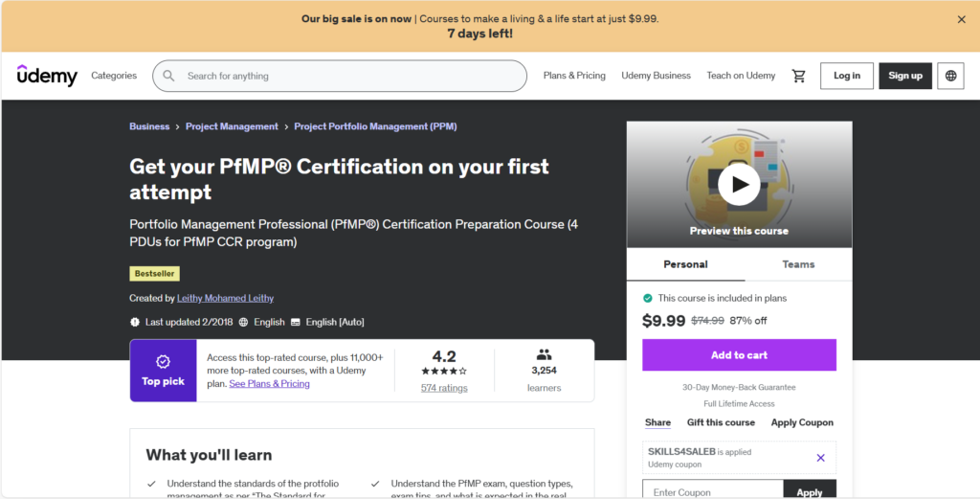The width and height of the screenshot is (980, 499).
Task: Switch to the Personal tab
Action: point(685,264)
